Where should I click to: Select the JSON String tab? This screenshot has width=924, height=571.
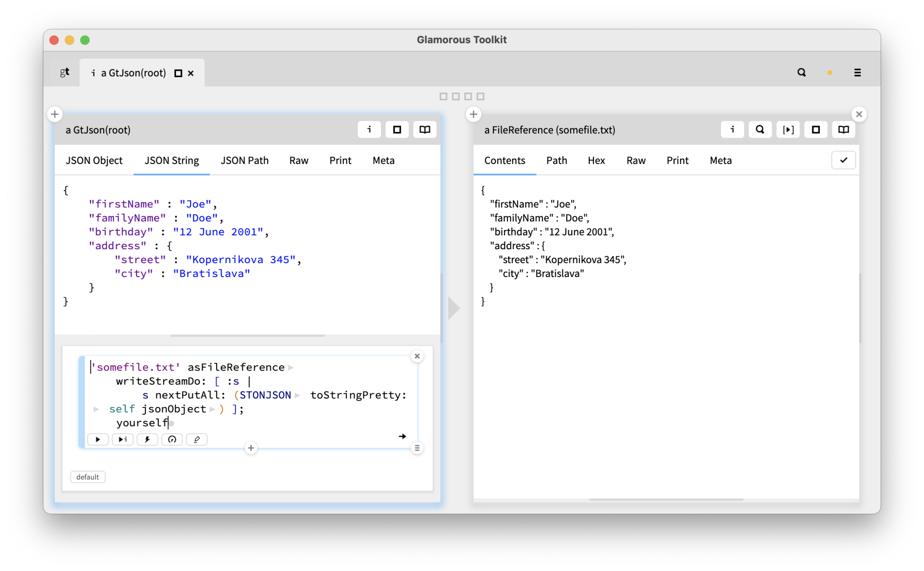(172, 161)
